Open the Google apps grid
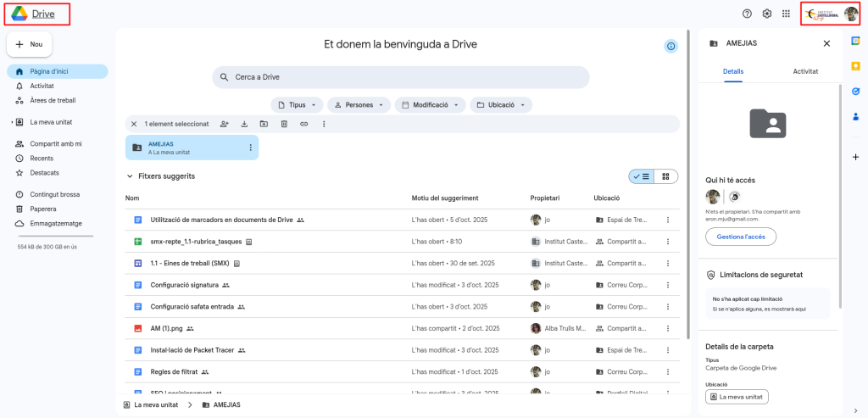This screenshot has height=418, width=868. [x=786, y=14]
